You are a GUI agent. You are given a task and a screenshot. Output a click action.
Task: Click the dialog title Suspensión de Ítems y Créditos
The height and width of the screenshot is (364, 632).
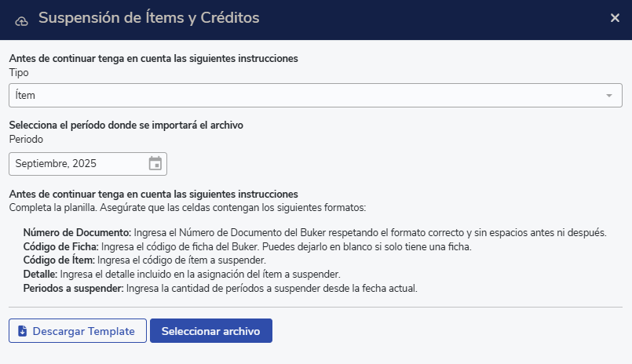click(x=148, y=17)
